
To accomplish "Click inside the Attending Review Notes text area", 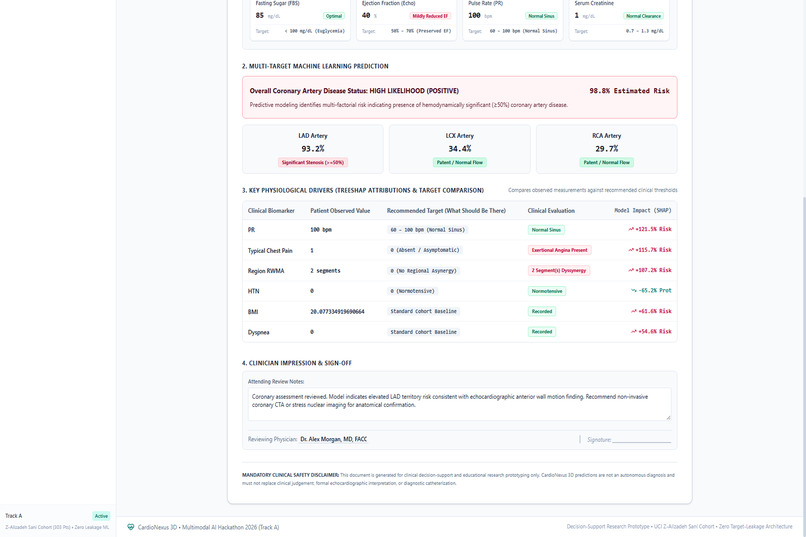I will point(460,404).
